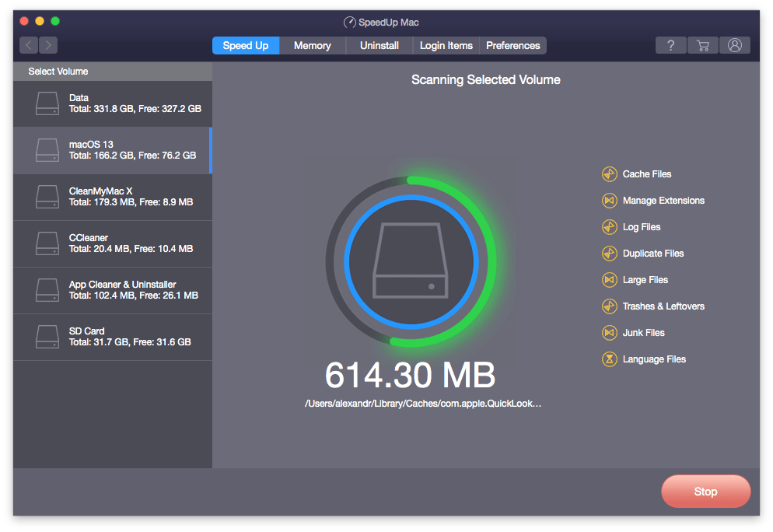The height and width of the screenshot is (532, 773).
Task: Open the Duplicate Files icon
Action: click(609, 254)
